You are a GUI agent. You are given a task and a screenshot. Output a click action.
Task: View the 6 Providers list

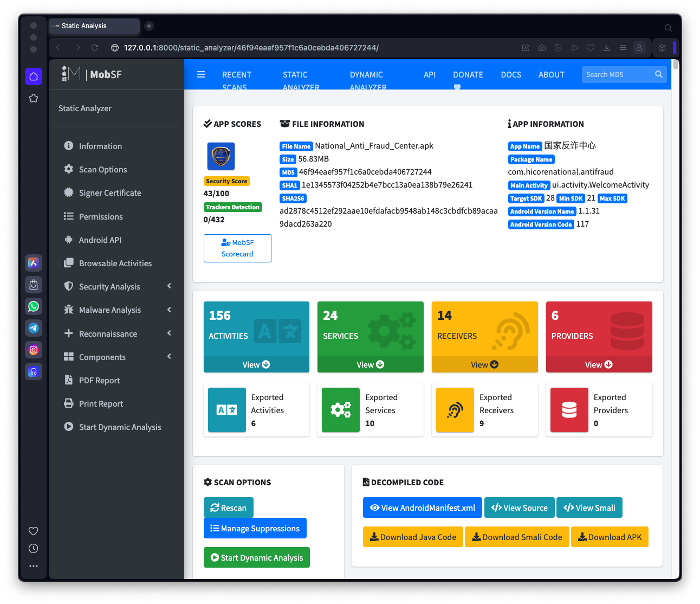[599, 364]
